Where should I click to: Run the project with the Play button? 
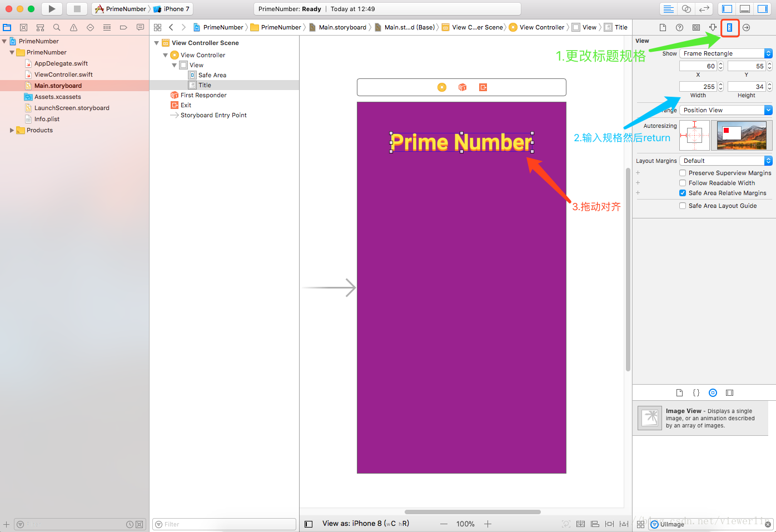click(52, 9)
